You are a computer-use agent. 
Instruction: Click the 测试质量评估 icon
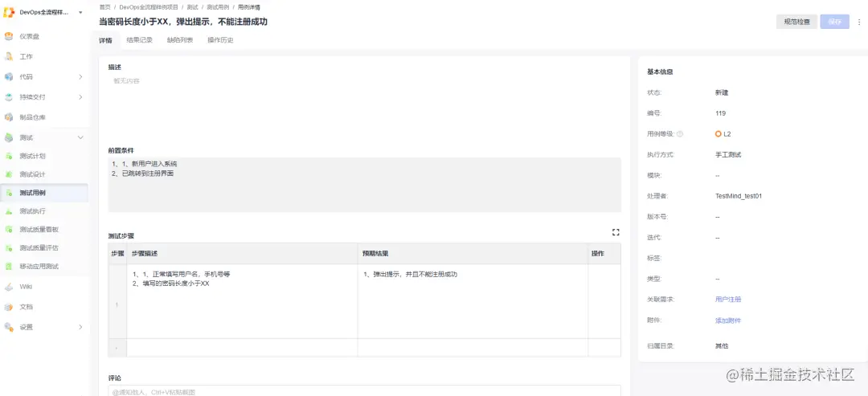point(9,247)
